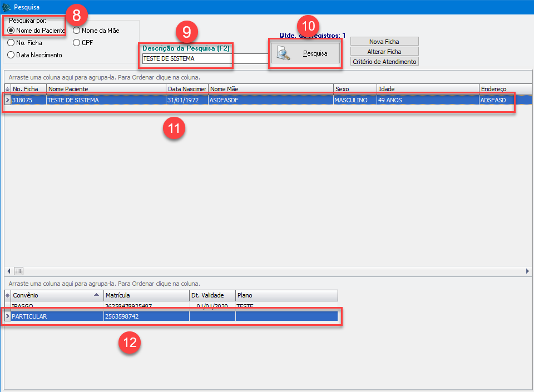Enable search by Data Nascimento

pyautogui.click(x=11, y=55)
